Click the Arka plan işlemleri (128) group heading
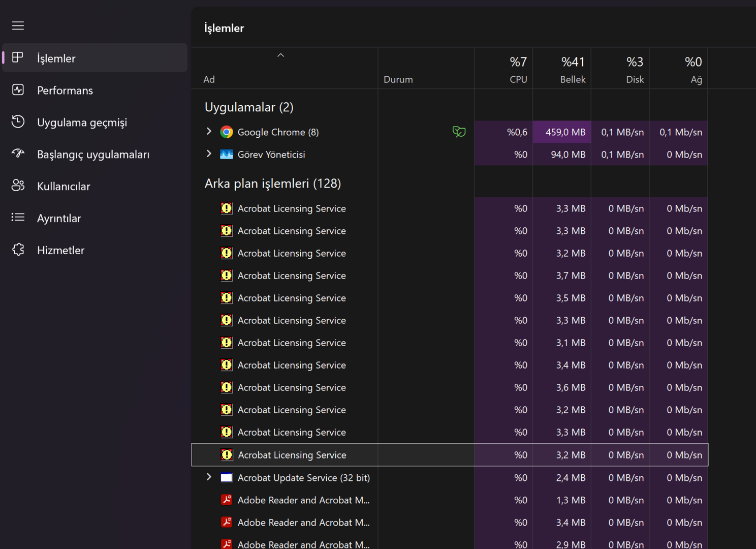Screen dimensions: 756x549 [x=273, y=184]
